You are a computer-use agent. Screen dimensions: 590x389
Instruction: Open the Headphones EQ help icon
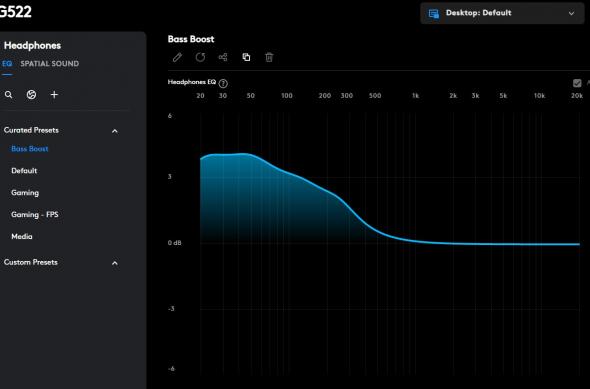(x=223, y=83)
